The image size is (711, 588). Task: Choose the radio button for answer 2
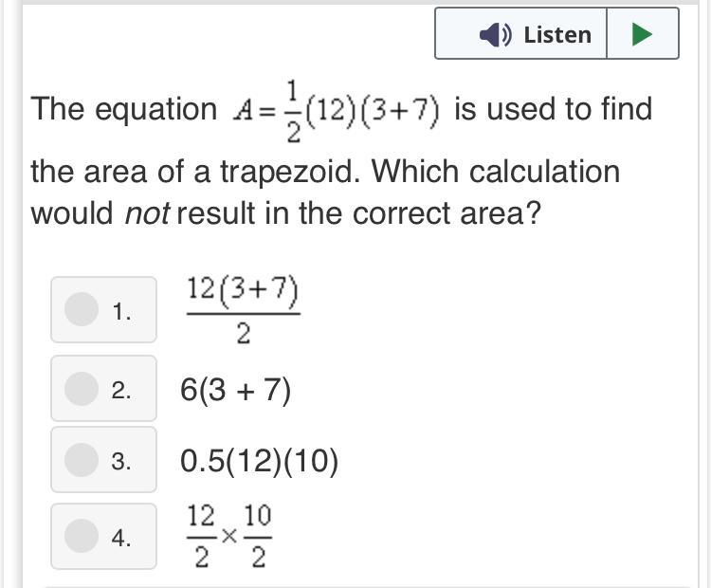click(82, 388)
